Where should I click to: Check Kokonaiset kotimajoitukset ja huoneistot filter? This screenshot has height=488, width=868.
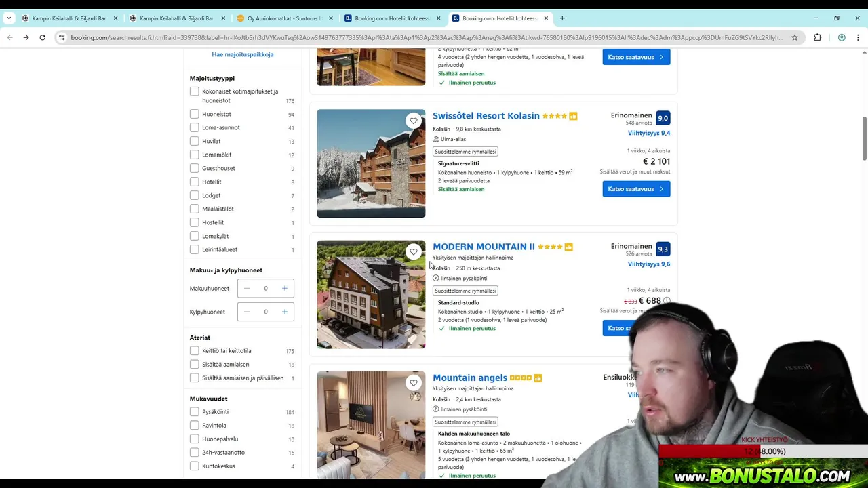pos(195,91)
